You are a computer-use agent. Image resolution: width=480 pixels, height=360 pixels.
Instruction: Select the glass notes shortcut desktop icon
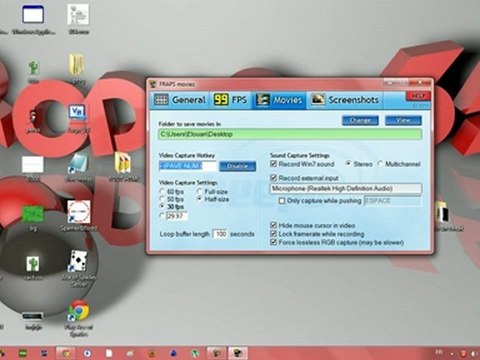(x=78, y=164)
